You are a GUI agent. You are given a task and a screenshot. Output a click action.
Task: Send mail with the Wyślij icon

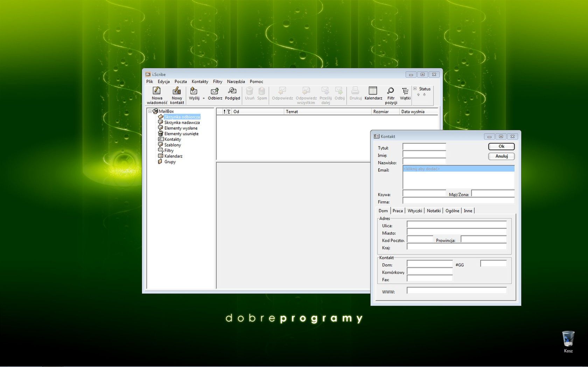tap(194, 94)
